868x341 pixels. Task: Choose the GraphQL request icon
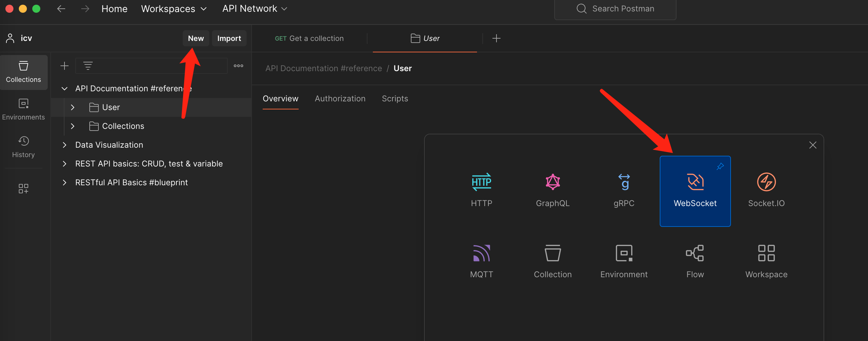552,182
